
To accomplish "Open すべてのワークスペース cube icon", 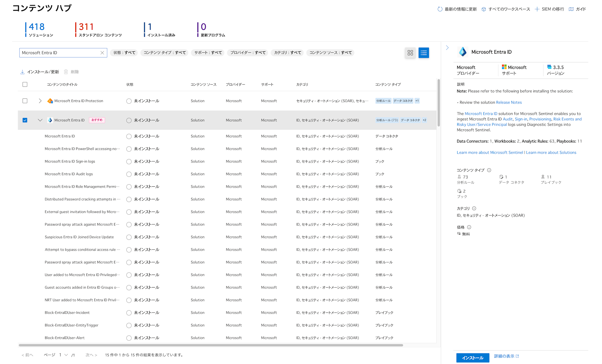I will point(484,9).
